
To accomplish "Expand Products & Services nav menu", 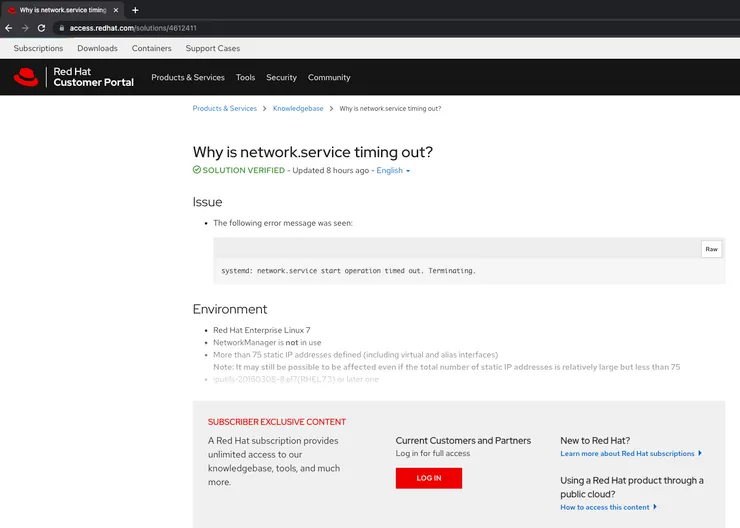I will point(188,77).
